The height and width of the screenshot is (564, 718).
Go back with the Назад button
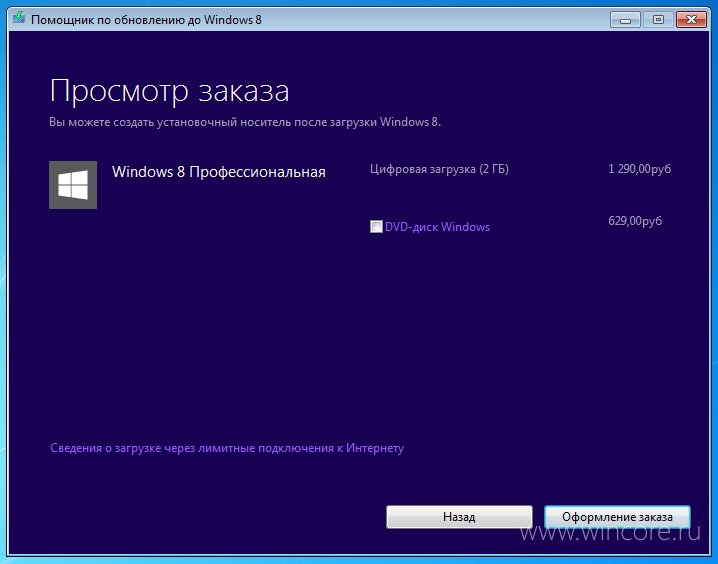point(459,517)
